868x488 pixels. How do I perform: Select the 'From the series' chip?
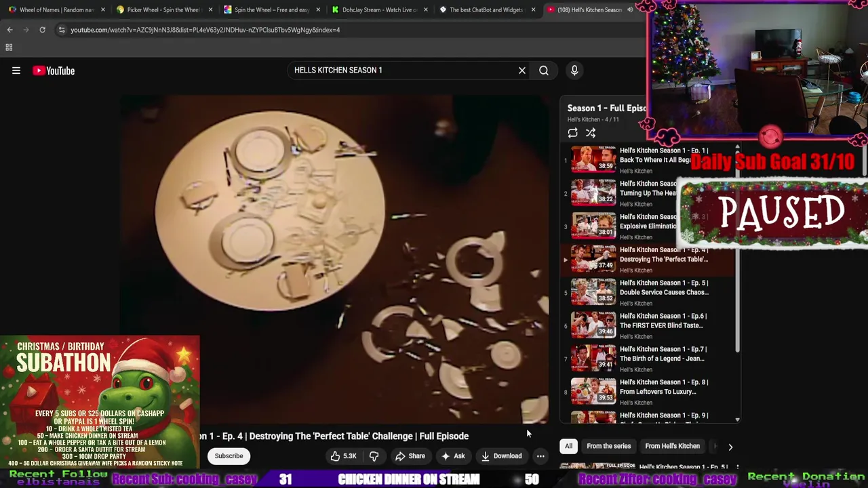[608, 446]
